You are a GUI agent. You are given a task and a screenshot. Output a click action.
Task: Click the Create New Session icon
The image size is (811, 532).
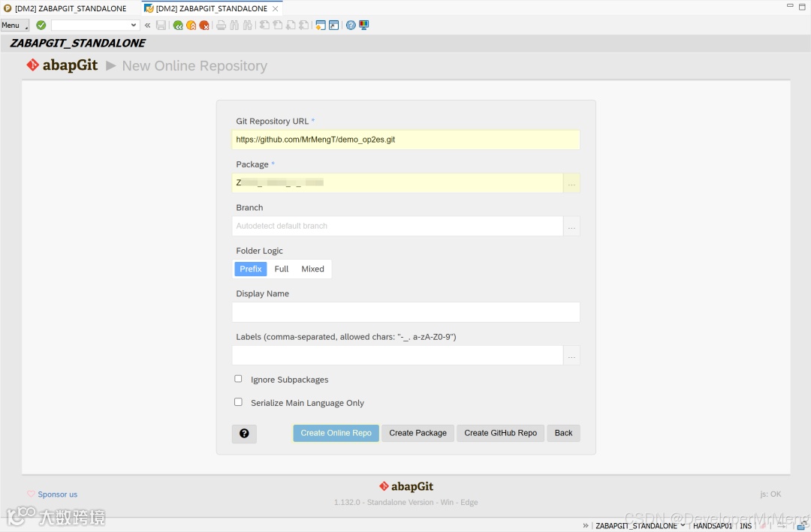click(321, 25)
